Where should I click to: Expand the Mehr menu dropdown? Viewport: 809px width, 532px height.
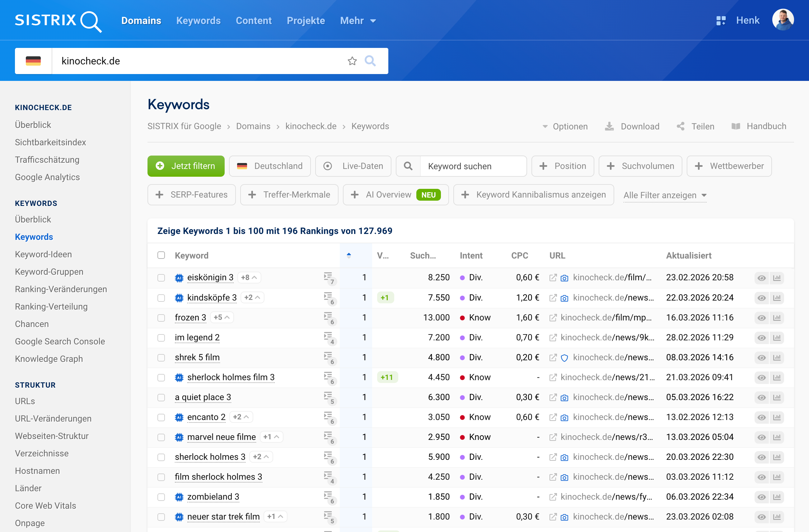click(358, 21)
